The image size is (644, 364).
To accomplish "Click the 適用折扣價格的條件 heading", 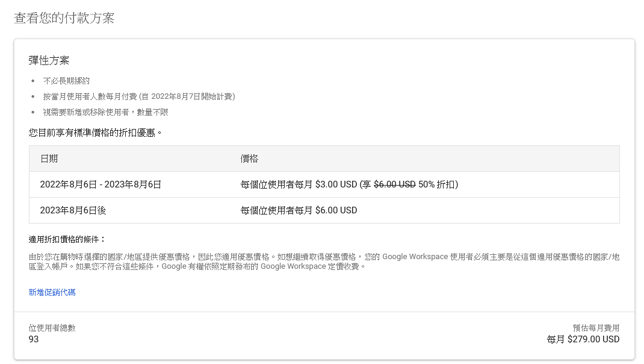I will pyautogui.click(x=67, y=239).
